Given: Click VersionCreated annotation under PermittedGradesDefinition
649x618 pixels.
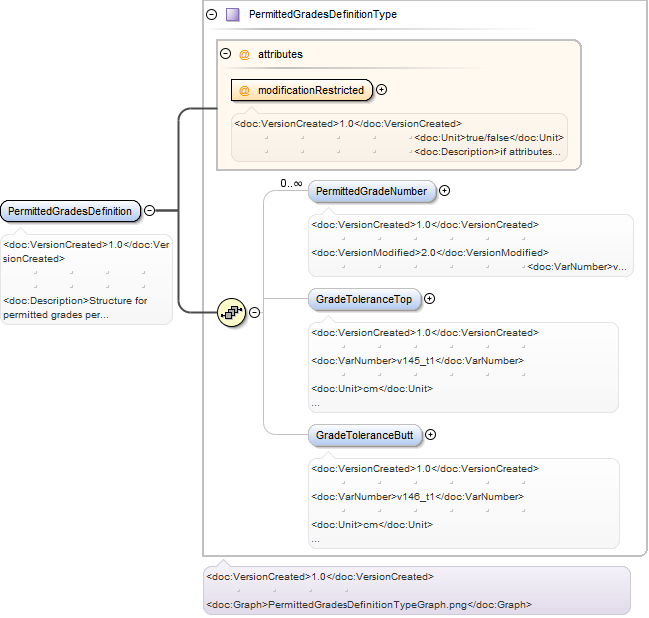Looking at the screenshot, I should click(86, 252).
